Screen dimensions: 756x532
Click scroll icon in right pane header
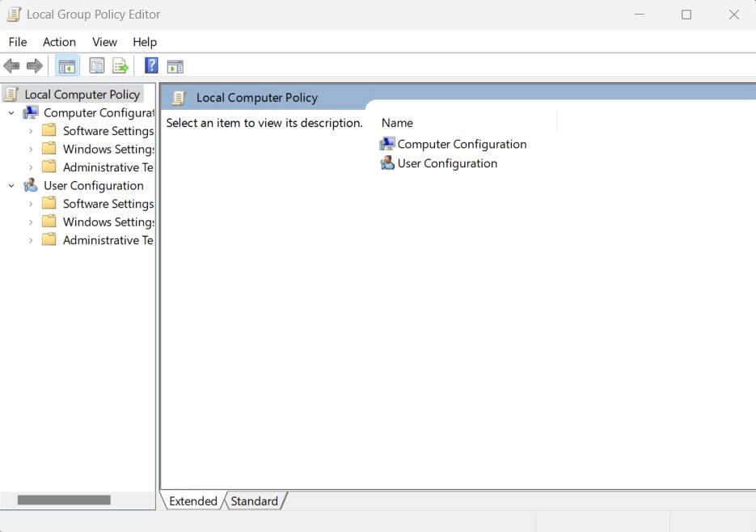pos(179,98)
